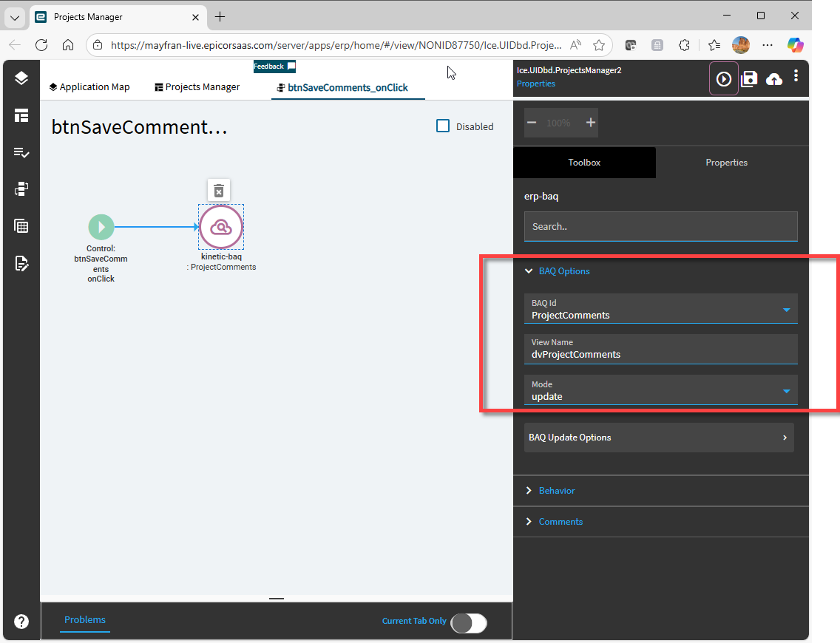This screenshot has width=840, height=643.
Task: Expand BAQ Update Options
Action: click(659, 438)
